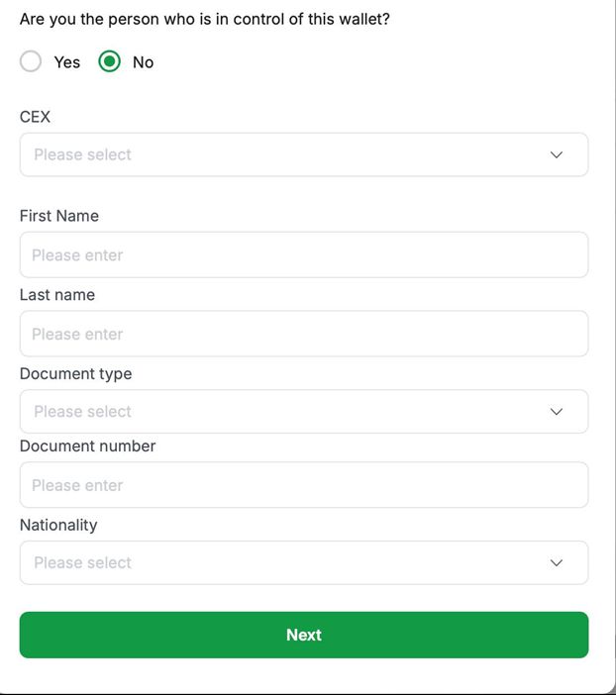
Task: Click the 'Nationality' field label
Action: 58,525
